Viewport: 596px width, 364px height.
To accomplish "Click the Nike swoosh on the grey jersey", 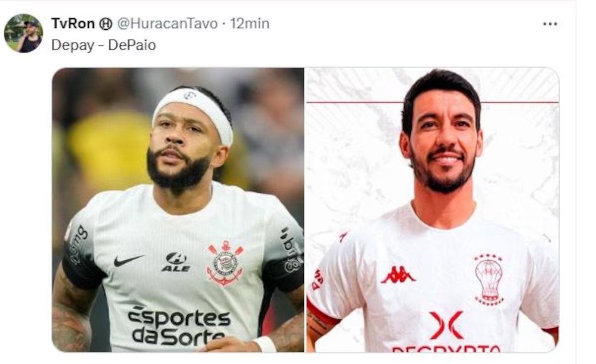I will click(x=129, y=260).
